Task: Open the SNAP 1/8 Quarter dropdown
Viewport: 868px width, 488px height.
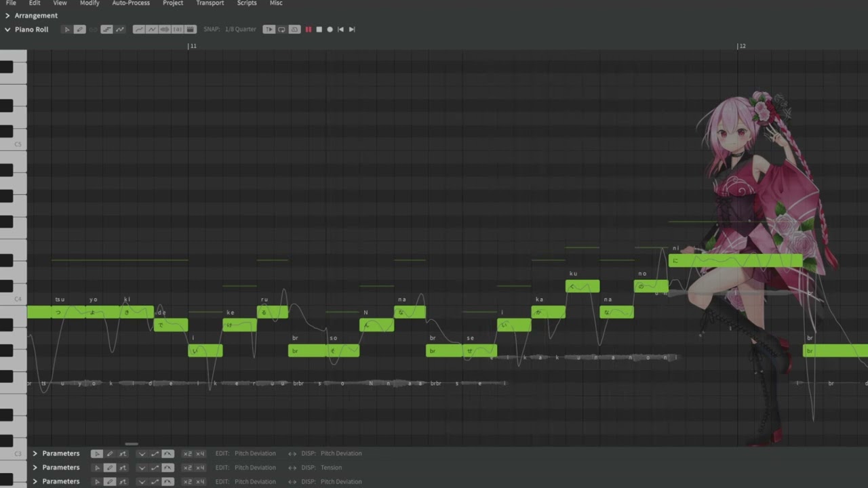Action: coord(241,29)
